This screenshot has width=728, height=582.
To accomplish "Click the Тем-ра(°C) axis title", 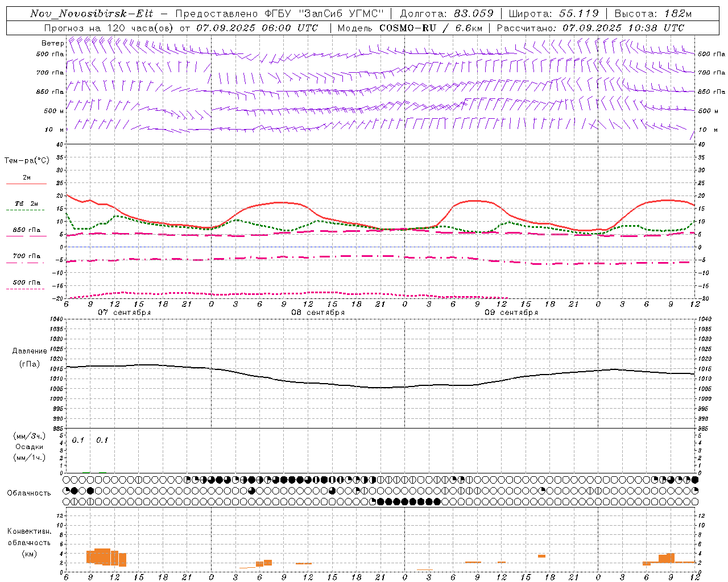I will (27, 161).
